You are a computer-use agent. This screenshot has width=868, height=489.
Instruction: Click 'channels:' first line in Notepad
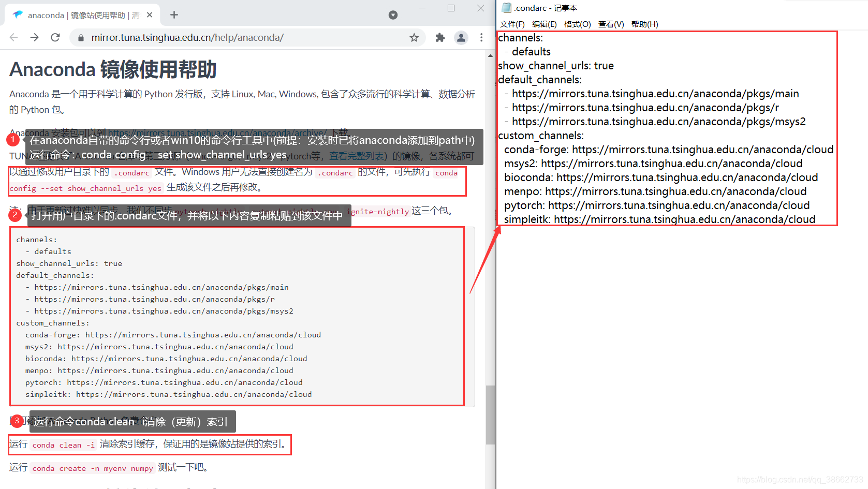(521, 38)
